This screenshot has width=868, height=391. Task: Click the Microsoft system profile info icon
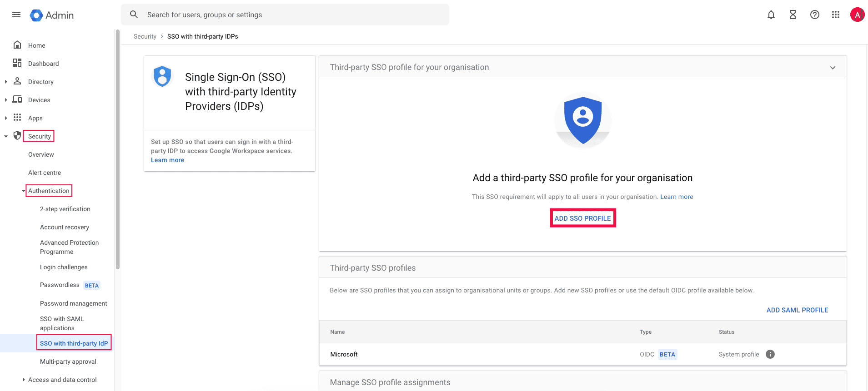[770, 354]
